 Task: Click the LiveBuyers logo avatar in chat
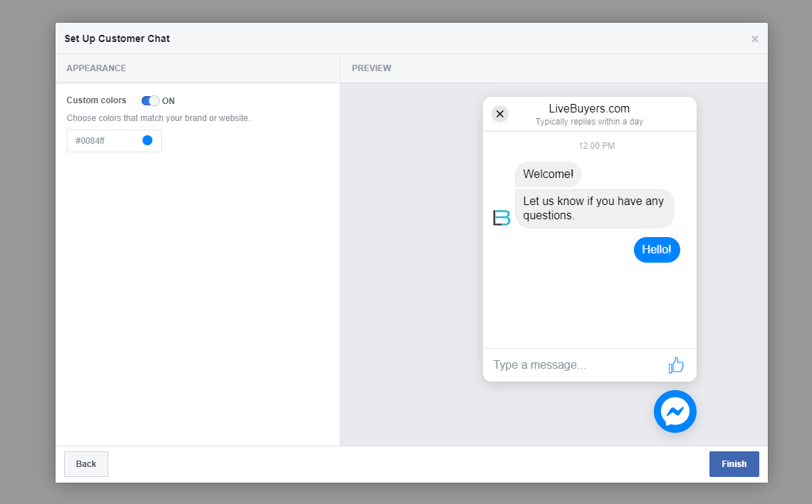[x=501, y=218]
